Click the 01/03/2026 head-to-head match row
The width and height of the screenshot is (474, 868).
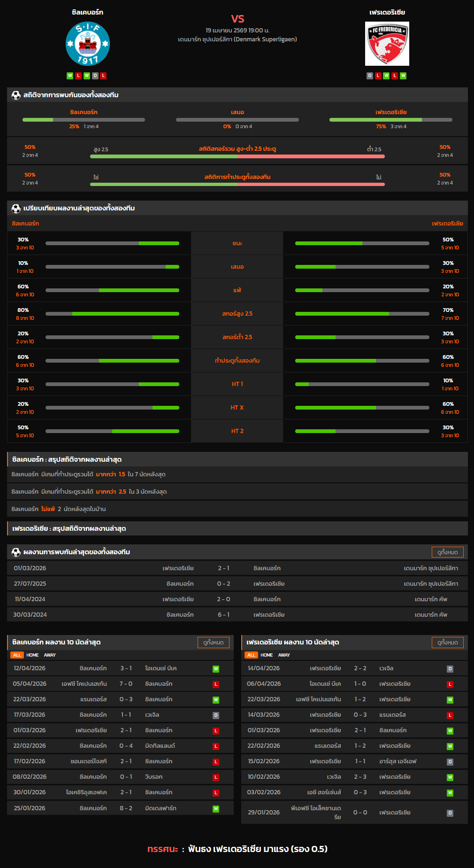click(x=237, y=568)
